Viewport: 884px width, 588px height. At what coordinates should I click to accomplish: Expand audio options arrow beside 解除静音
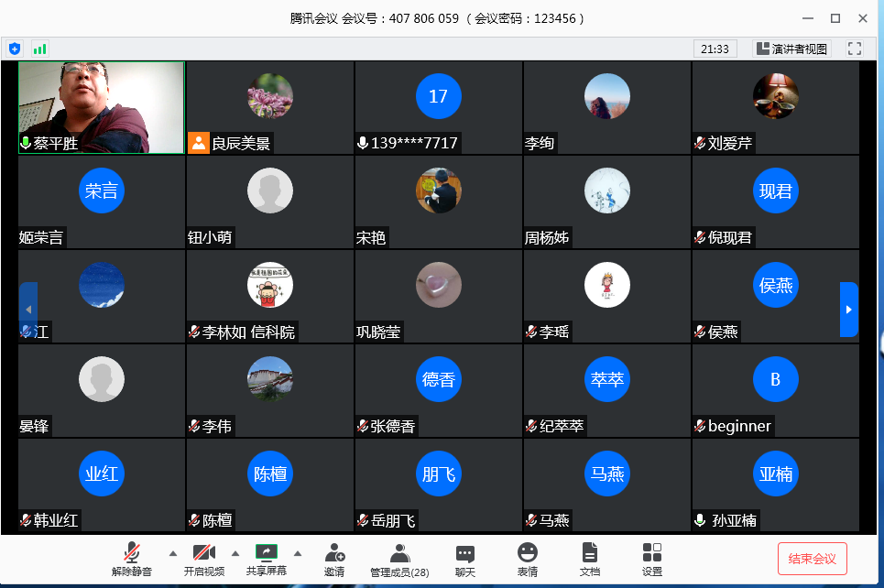click(x=172, y=553)
